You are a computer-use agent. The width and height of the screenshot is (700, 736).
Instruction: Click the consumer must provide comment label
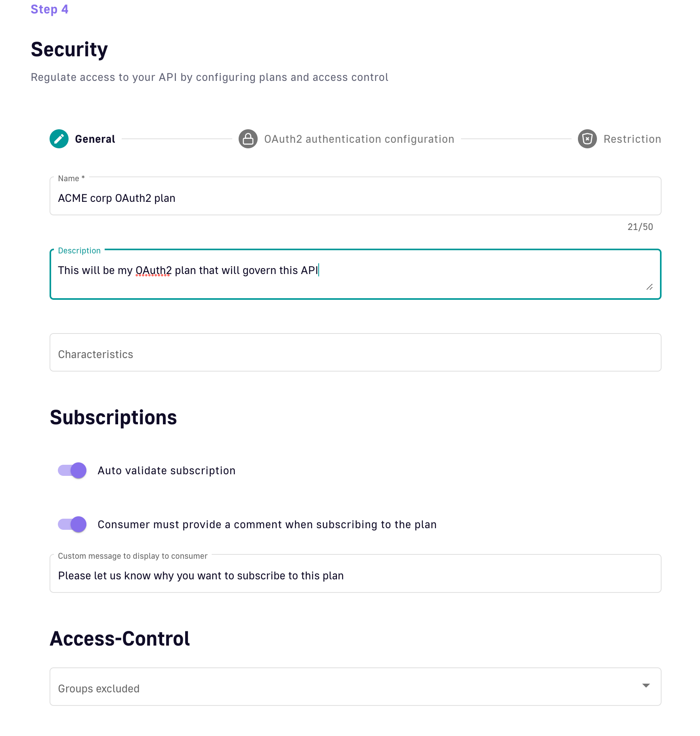pyautogui.click(x=267, y=525)
